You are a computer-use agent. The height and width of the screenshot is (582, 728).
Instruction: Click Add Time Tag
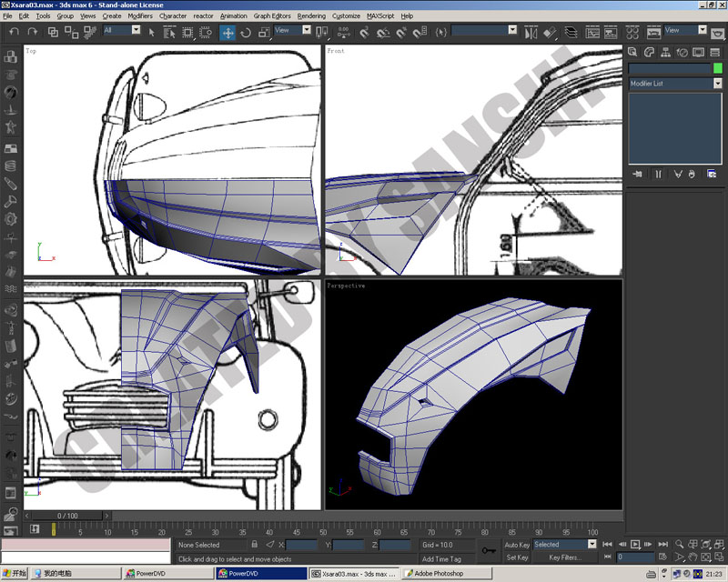[441, 558]
